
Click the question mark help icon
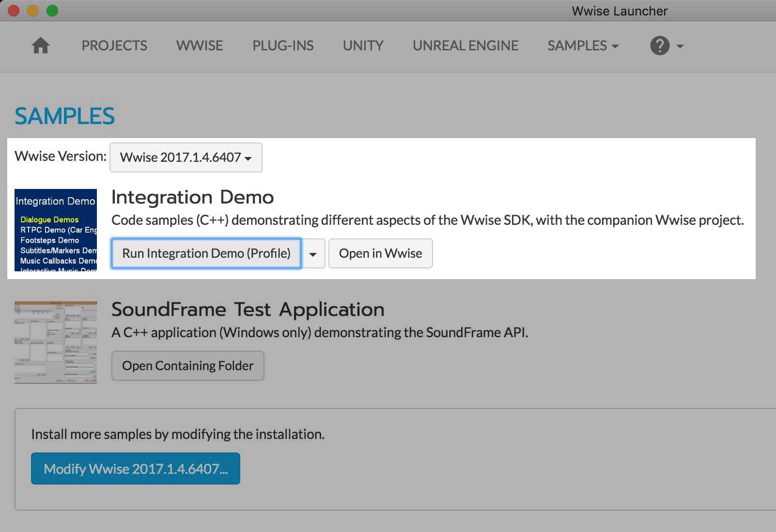click(659, 46)
